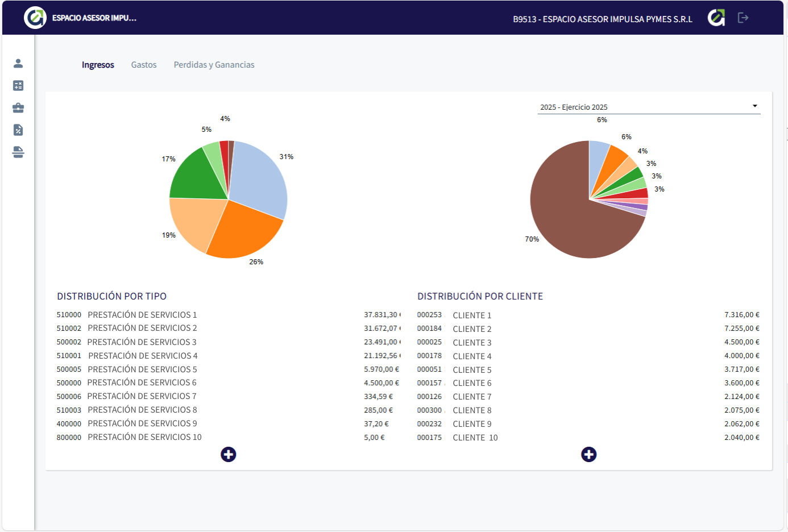Viewport: 788px width, 532px height.
Task: Click the PRESTACIÓN DE SERVICIOS 1 row
Action: [x=142, y=315]
